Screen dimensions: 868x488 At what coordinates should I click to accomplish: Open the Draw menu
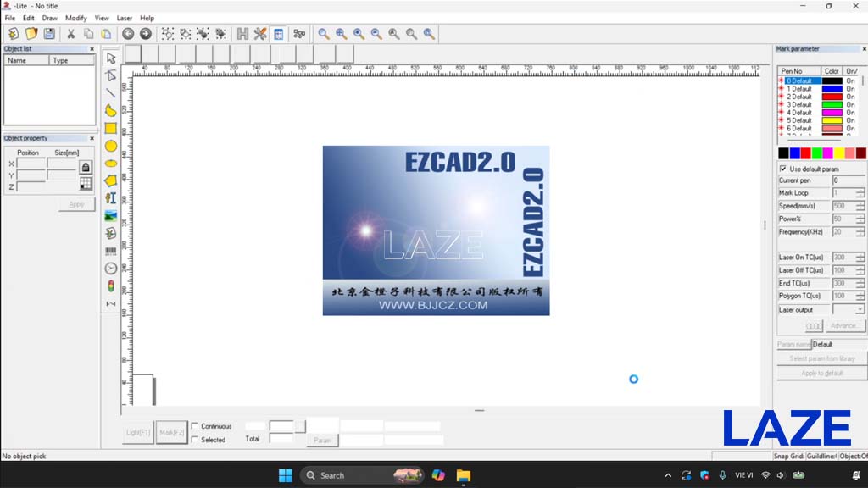coord(50,19)
